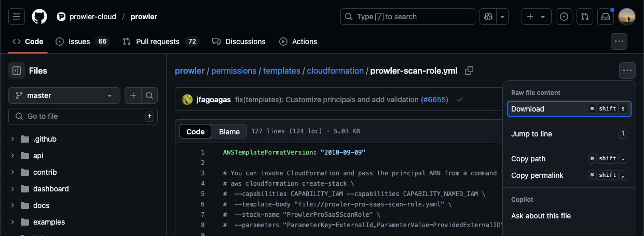
Task: Choose Jump to line
Action: click(569, 134)
